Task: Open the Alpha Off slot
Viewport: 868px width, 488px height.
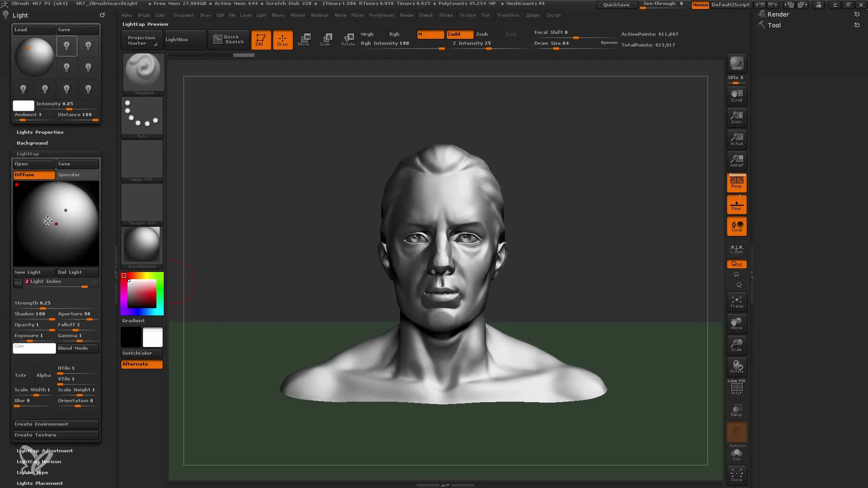Action: coord(142,160)
